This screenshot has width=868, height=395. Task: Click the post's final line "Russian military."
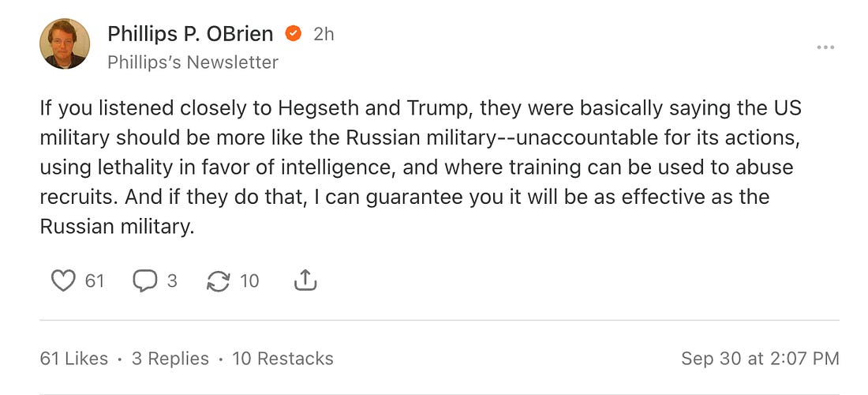(117, 227)
